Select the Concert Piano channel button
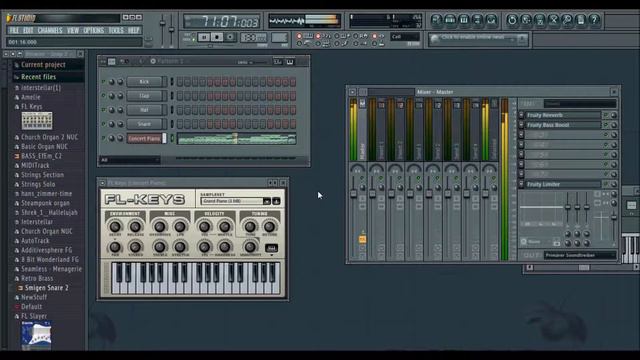 tap(144, 138)
